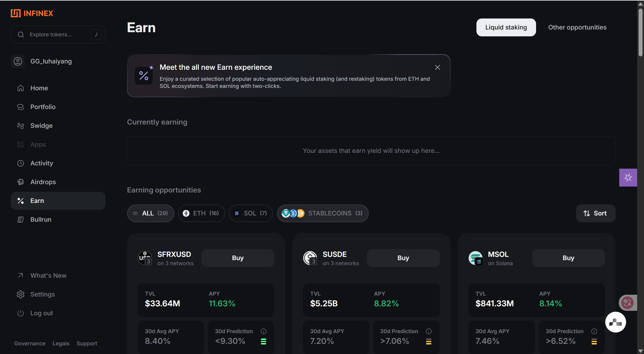Select the ALL (29) filter
The width and height of the screenshot is (644, 354).
click(x=151, y=213)
